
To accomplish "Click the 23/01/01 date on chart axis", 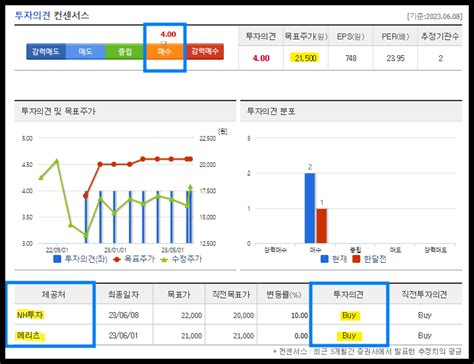I will (115, 250).
